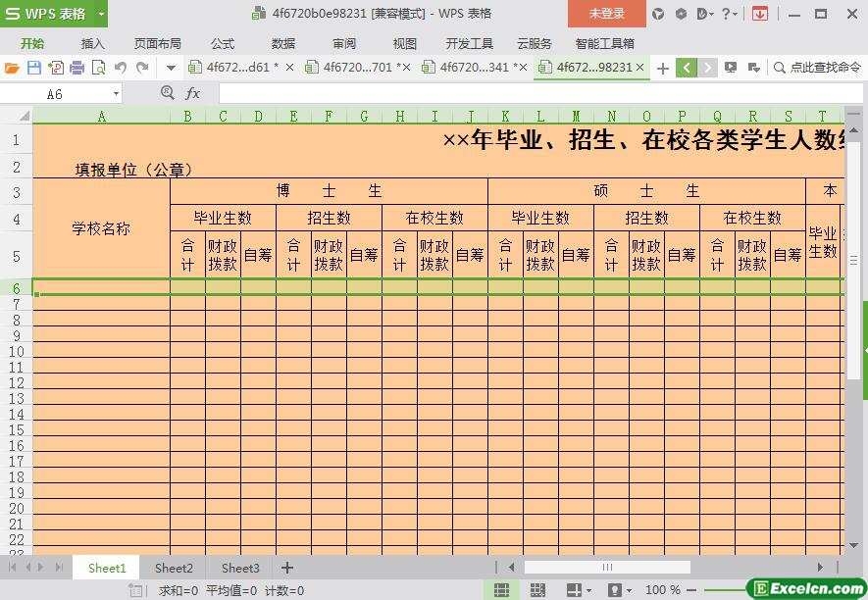This screenshot has width=868, height=600.
Task: Open the WPS 表格 application menu dropdown
Action: [101, 14]
